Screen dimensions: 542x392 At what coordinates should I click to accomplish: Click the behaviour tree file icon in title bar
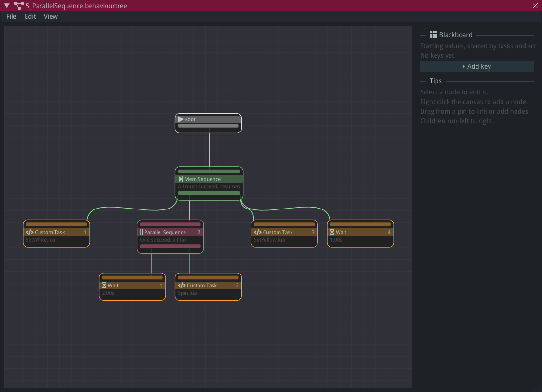(19, 6)
